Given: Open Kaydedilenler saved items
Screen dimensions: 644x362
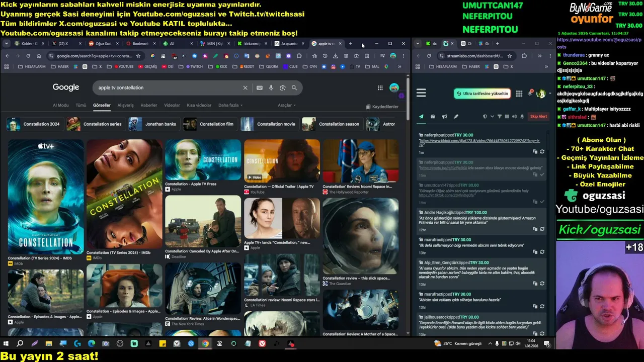Looking at the screenshot, I should [382, 107].
